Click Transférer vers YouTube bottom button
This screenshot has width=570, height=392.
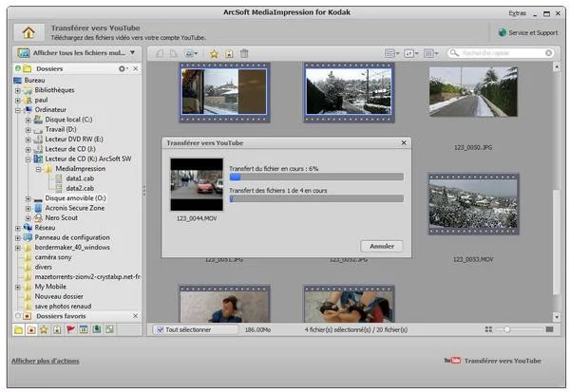coord(493,361)
